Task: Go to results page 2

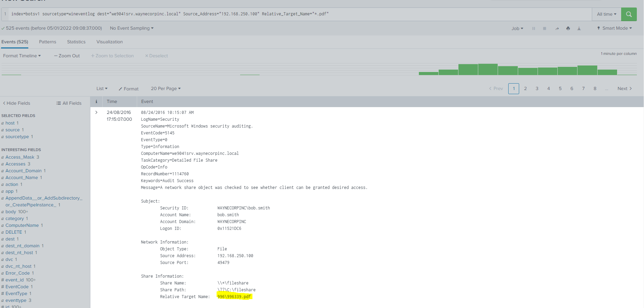Action: pyautogui.click(x=525, y=89)
